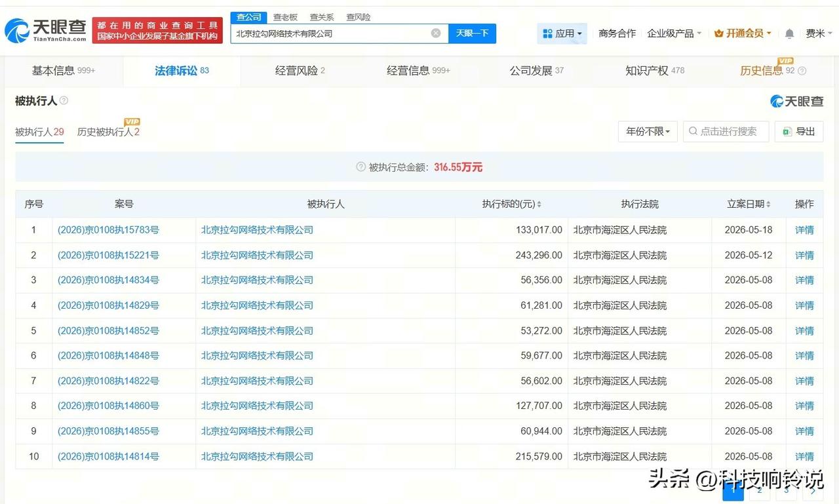Viewport: 839px width, 504px height.
Task: Open case (2026)京0108执14855号
Action: [108, 431]
